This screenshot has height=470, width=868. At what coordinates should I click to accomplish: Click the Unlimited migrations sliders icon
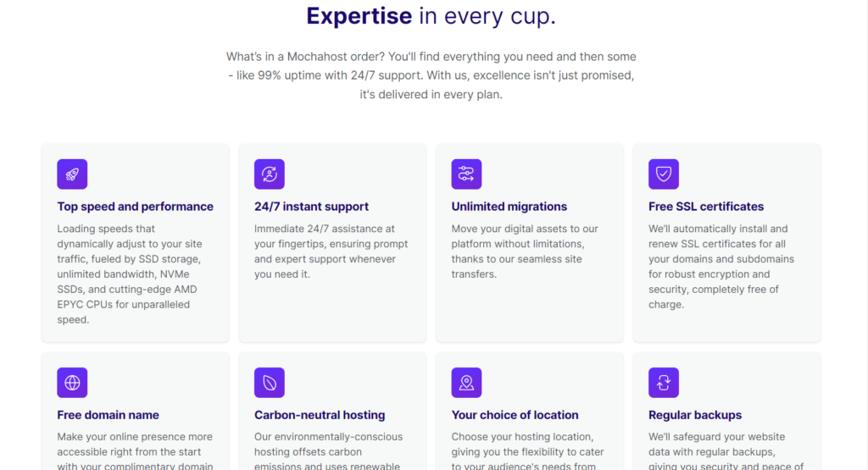point(466,174)
